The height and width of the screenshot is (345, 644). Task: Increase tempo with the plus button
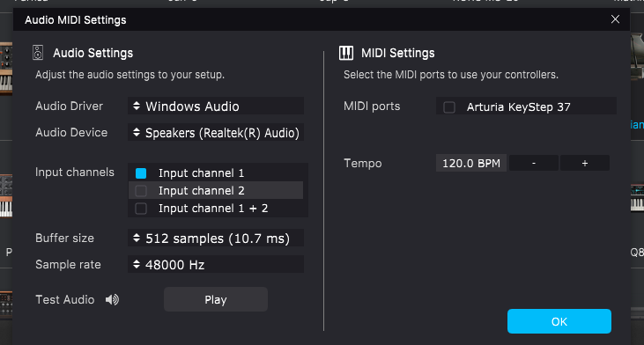[584, 164]
